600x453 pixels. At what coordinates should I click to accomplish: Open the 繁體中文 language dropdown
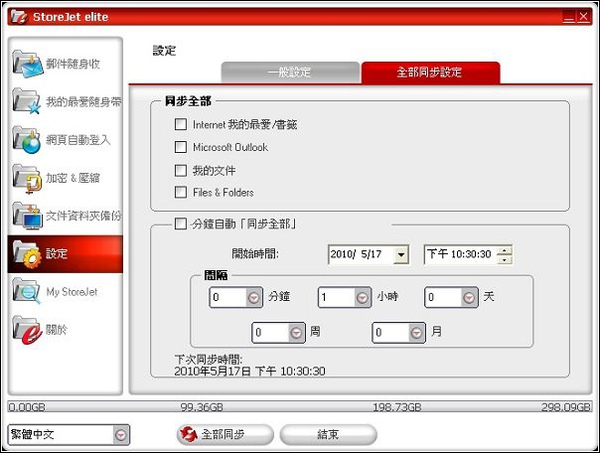point(121,435)
